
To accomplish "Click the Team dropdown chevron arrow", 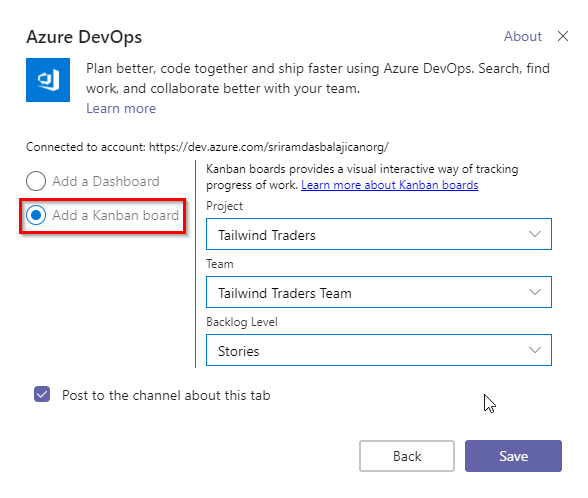I will [x=534, y=292].
